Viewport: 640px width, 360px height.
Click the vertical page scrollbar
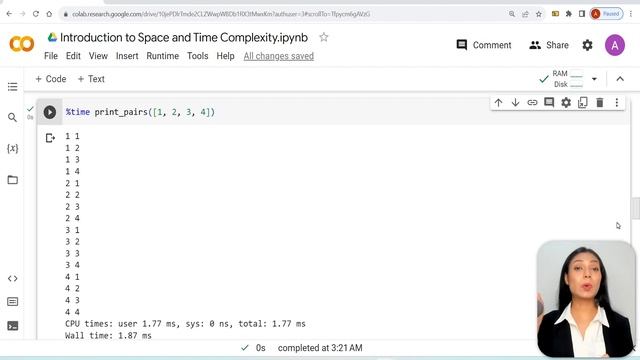pyautogui.click(x=636, y=208)
